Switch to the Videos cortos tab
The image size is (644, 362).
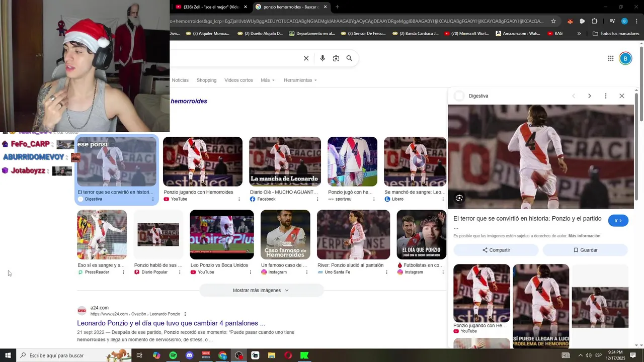(238, 80)
